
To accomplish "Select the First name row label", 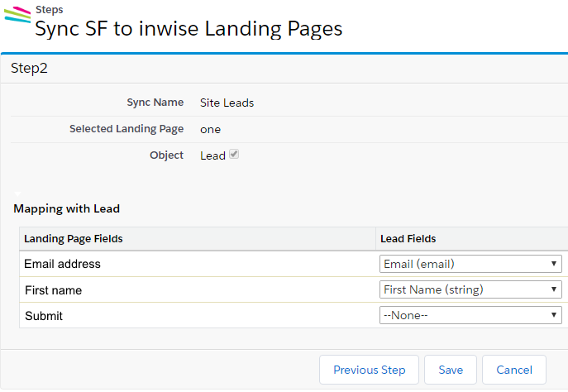I will click(53, 290).
